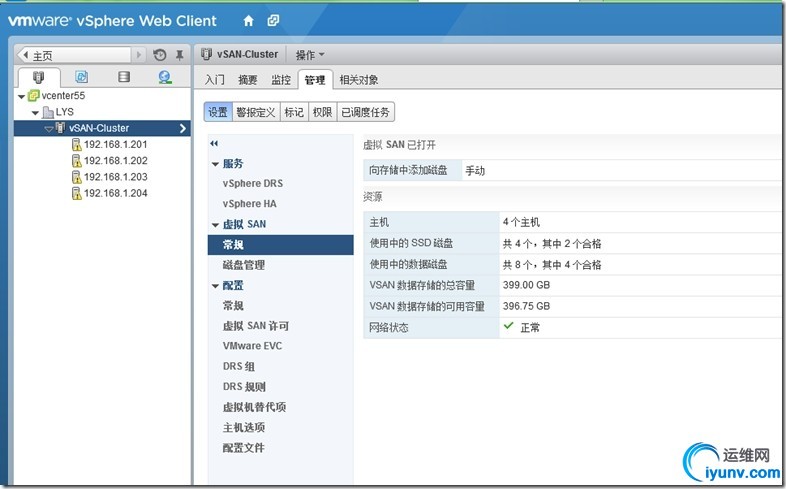This screenshot has width=786, height=489.
Task: Collapse the 服务 section
Action: click(x=215, y=164)
